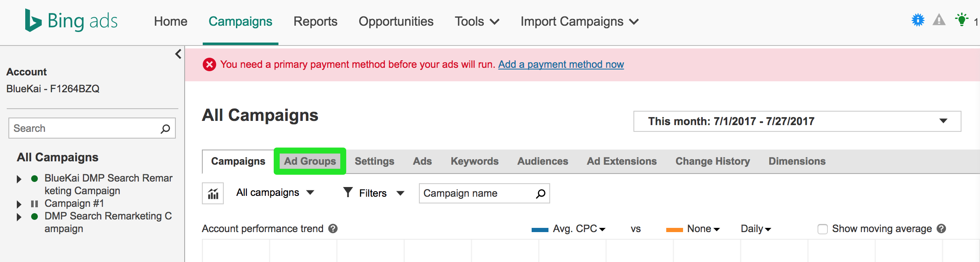Click the sidebar search magnifier icon
980x262 pixels.
point(165,128)
